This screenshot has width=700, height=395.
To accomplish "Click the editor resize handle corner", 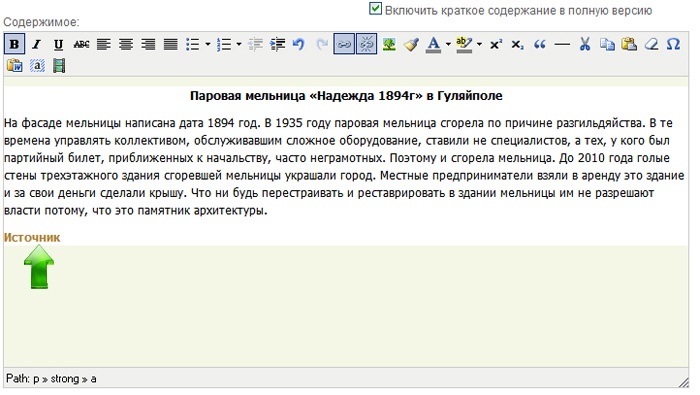I will [683, 382].
